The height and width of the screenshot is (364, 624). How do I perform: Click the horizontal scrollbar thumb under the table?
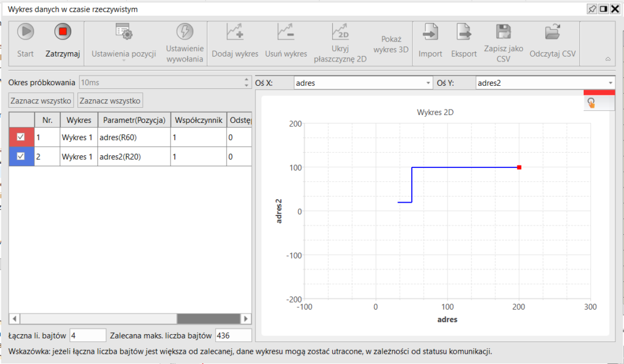[208, 319]
